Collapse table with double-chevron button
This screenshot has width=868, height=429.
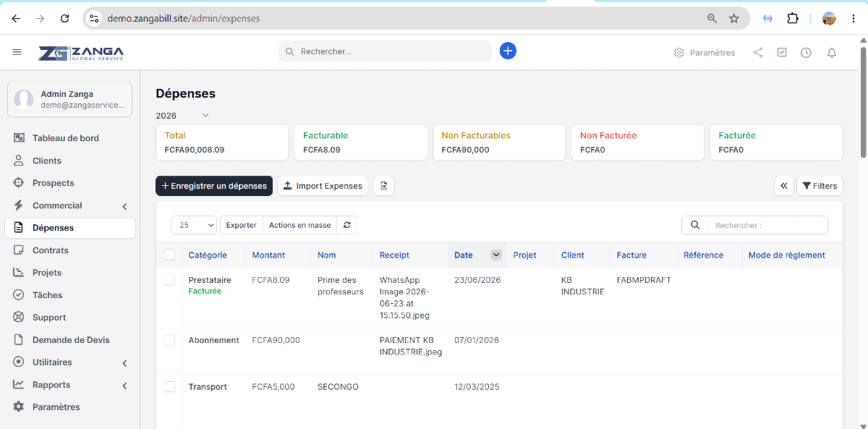click(784, 186)
